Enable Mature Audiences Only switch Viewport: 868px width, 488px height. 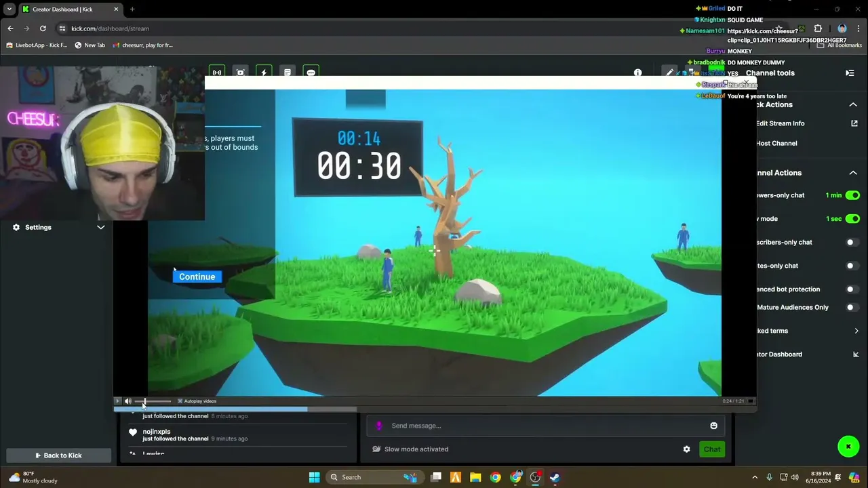tap(852, 307)
